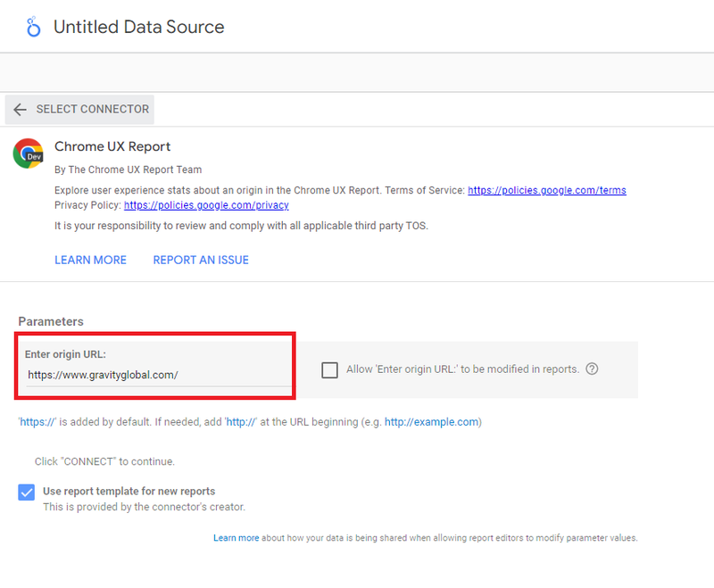Click the Parameters section label
The height and width of the screenshot is (588, 714).
coord(51,321)
